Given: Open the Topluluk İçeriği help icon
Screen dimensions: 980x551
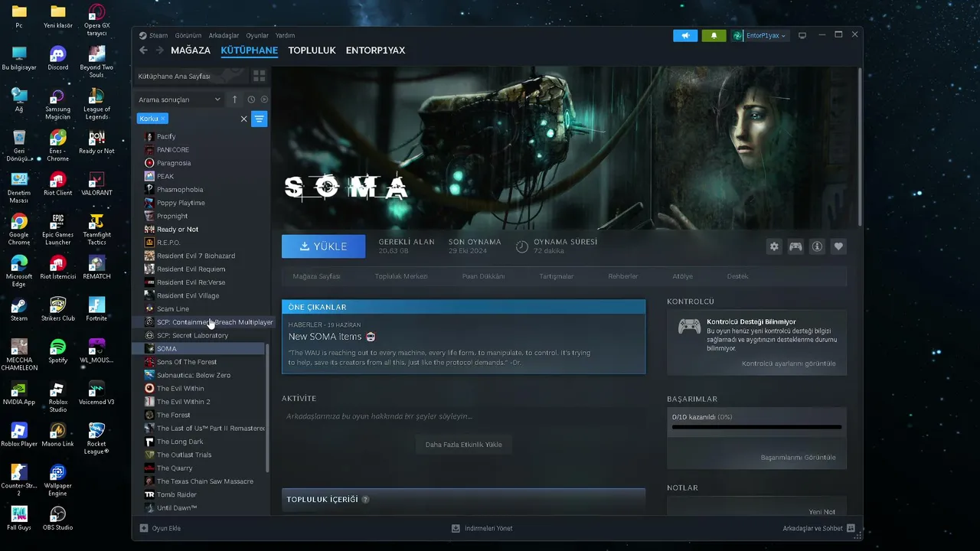Looking at the screenshot, I should click(365, 500).
